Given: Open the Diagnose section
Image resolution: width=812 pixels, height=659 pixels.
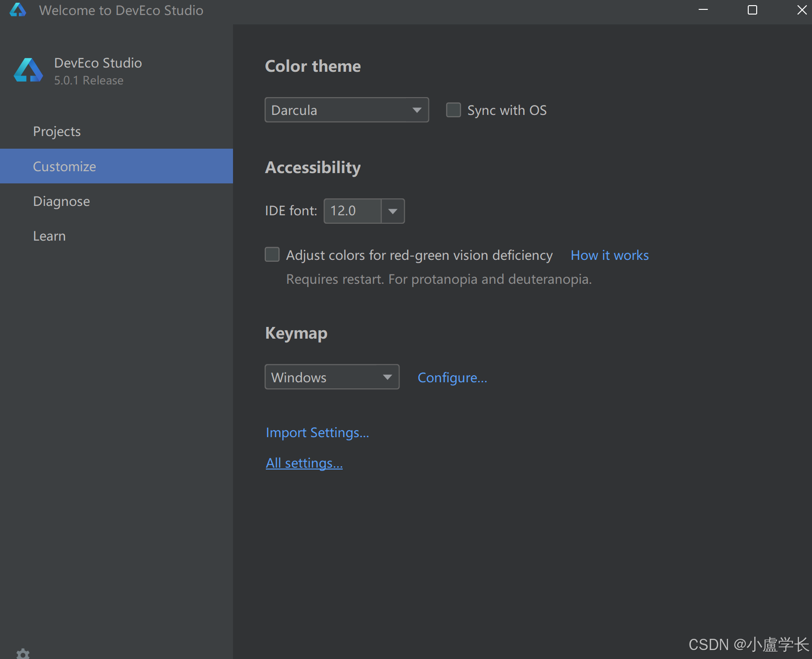Looking at the screenshot, I should tap(116, 201).
